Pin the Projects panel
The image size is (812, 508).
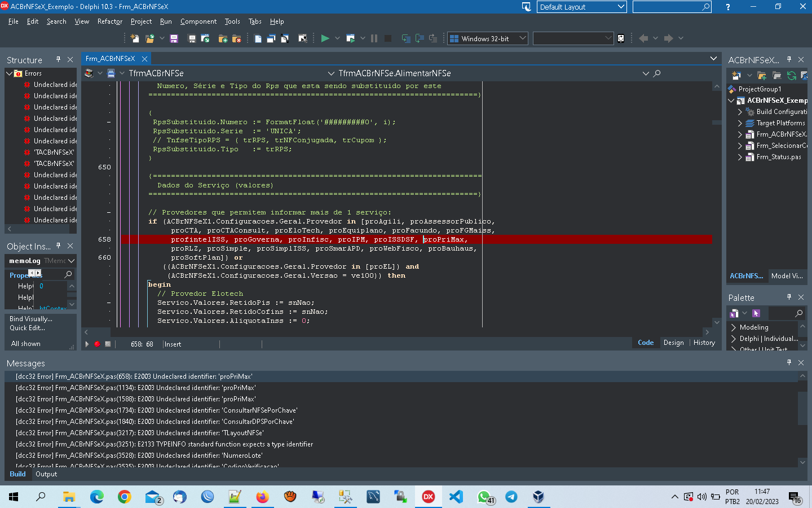[x=789, y=59]
